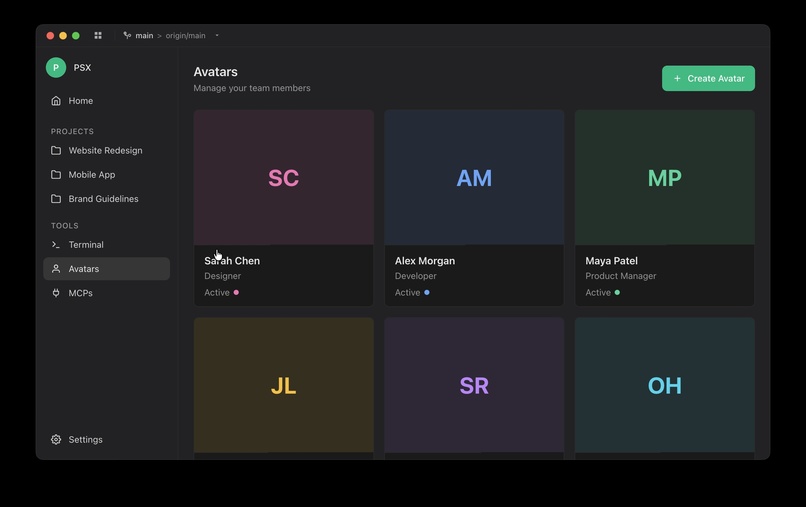
Task: Click the Settings gear icon
Action: tap(56, 440)
